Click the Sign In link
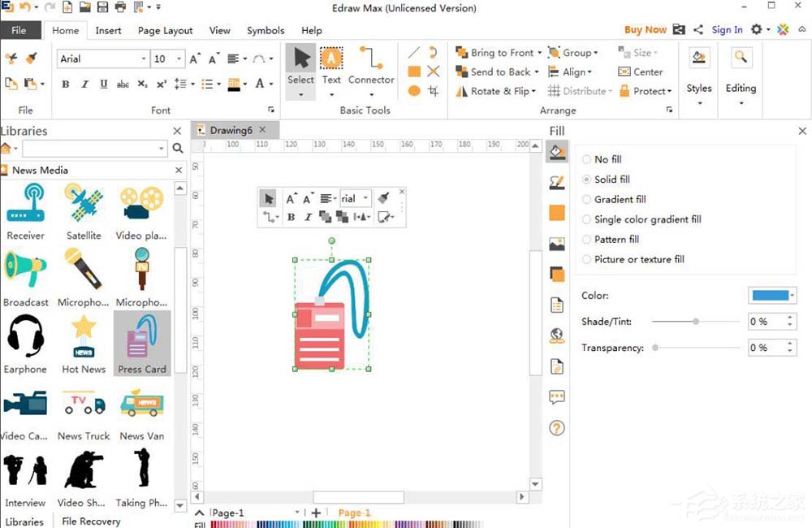 tap(727, 30)
